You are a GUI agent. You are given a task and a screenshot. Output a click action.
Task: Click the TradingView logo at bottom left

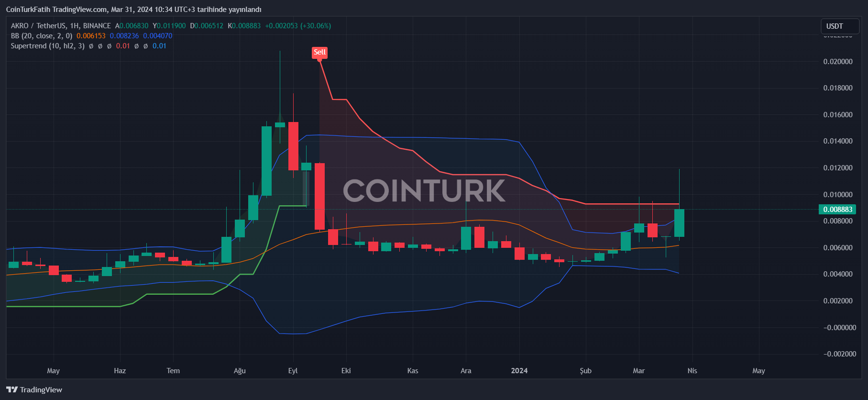point(34,389)
